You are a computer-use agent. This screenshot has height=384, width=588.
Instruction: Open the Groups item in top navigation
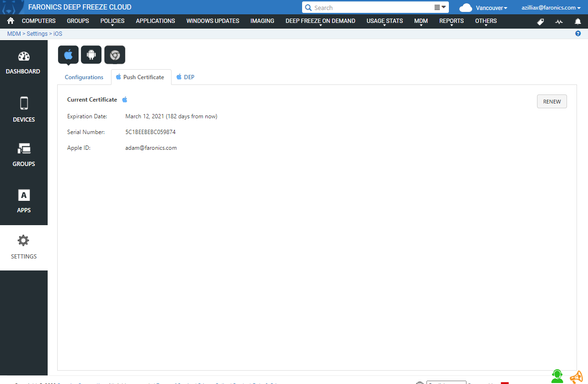pos(78,21)
